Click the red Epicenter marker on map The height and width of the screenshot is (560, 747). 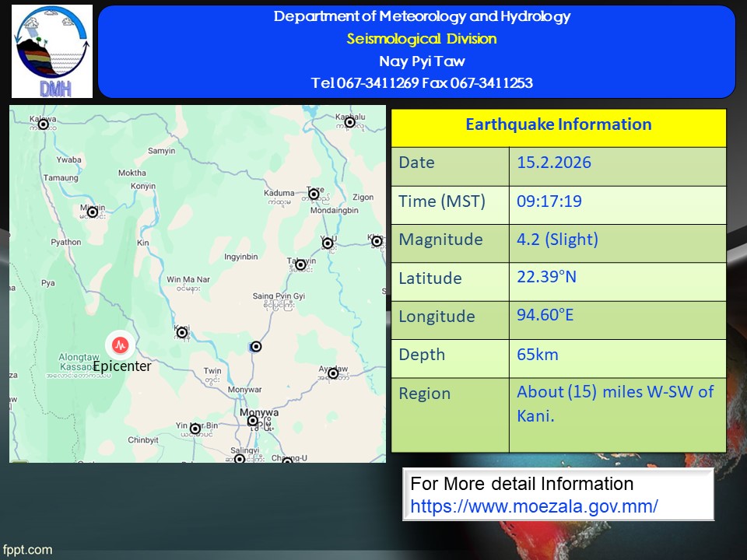pos(120,344)
